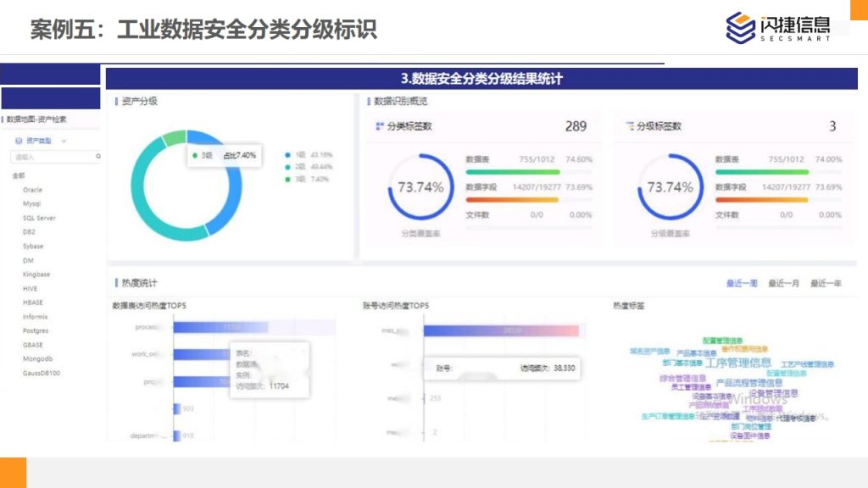This screenshot has height=488, width=868.
Task: Select GaussDB100 in the asset list
Action: coord(41,374)
